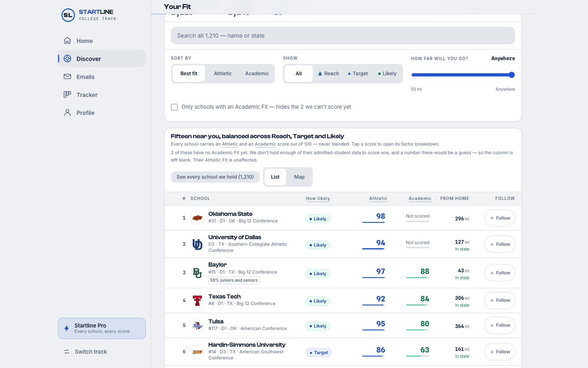Click the Tracker board icon

coord(67,95)
